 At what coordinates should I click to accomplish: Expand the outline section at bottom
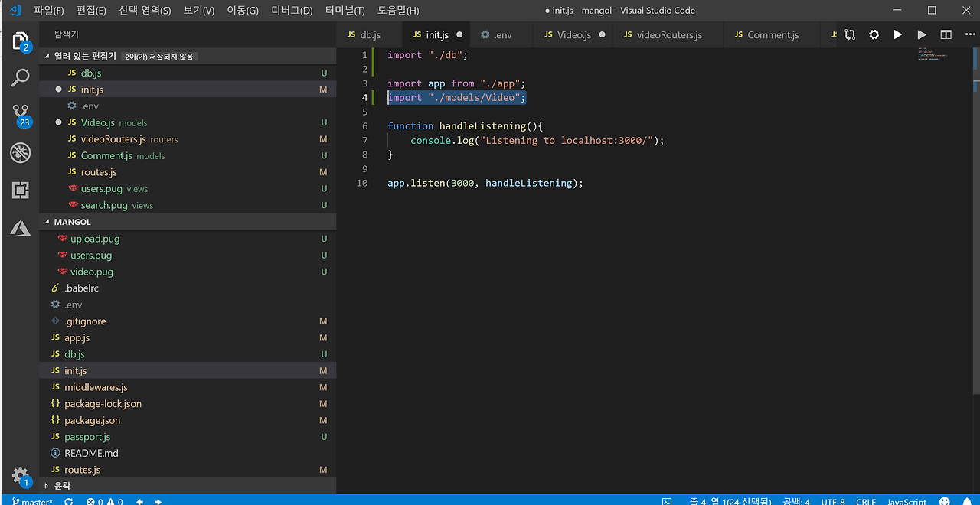[x=47, y=486]
